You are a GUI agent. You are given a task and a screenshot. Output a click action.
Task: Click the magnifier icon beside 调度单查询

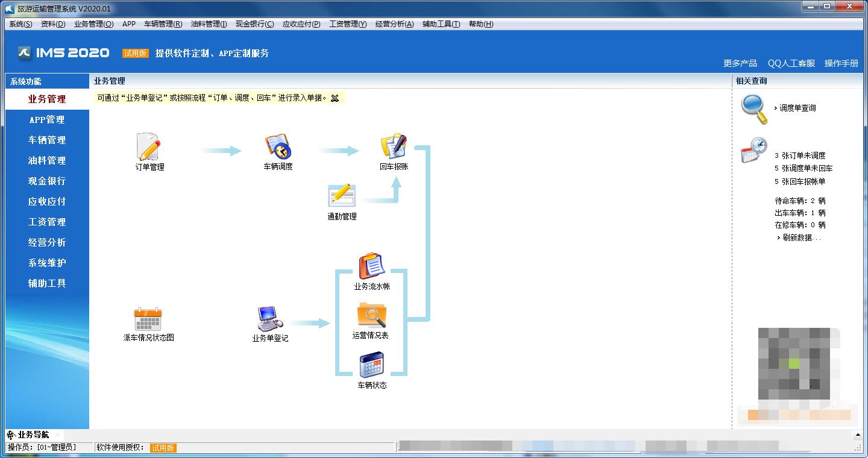click(x=754, y=109)
